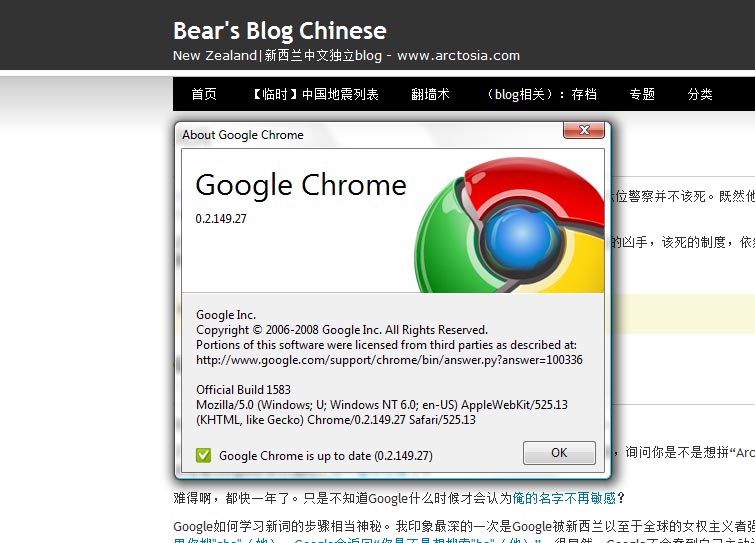
Task: Click the Bear's Blog Chinese site title
Action: coord(280,31)
